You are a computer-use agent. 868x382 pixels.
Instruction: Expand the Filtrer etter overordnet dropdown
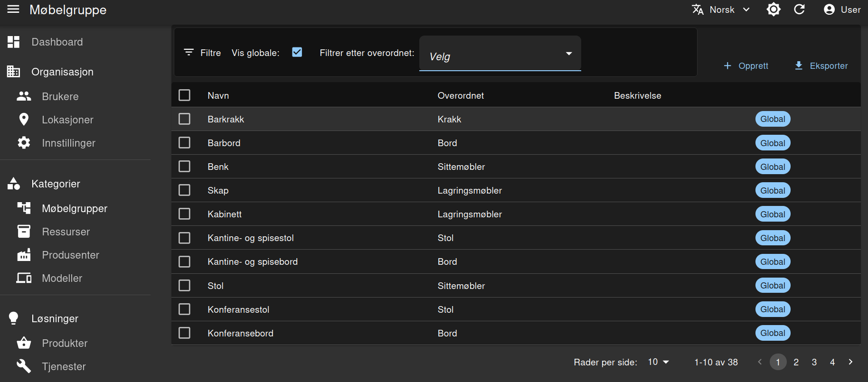[x=500, y=54]
